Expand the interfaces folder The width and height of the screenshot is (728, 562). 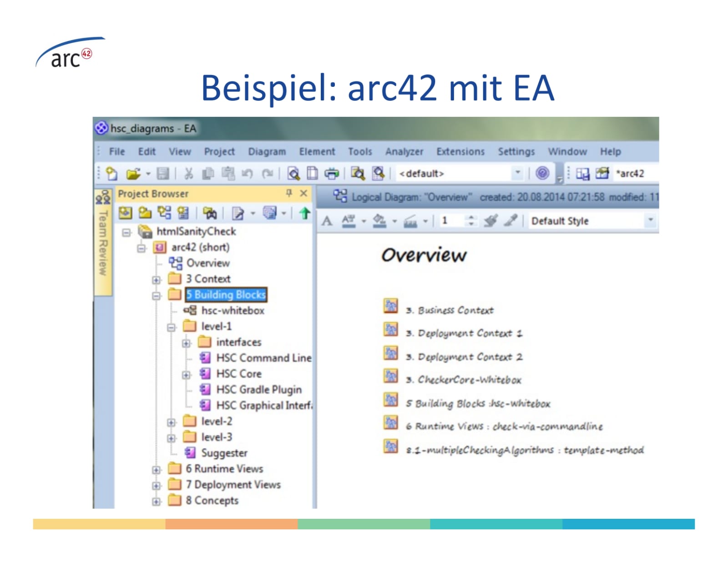tap(186, 343)
